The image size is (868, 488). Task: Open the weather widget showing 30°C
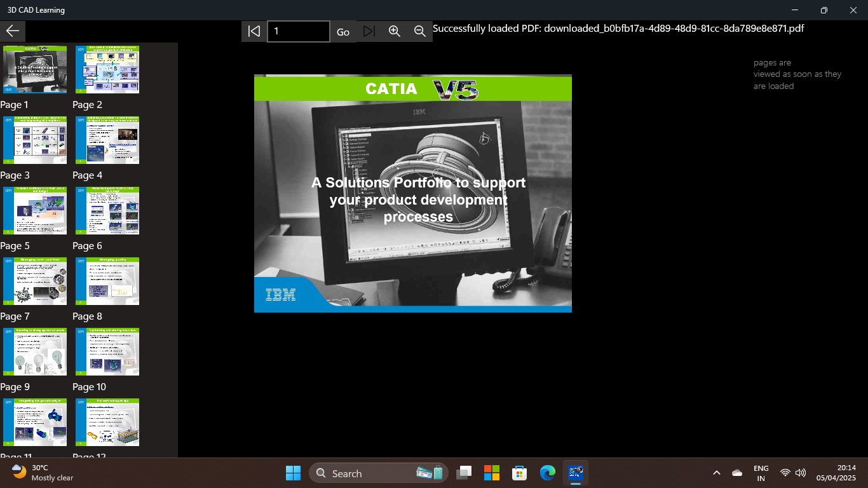tap(43, 473)
